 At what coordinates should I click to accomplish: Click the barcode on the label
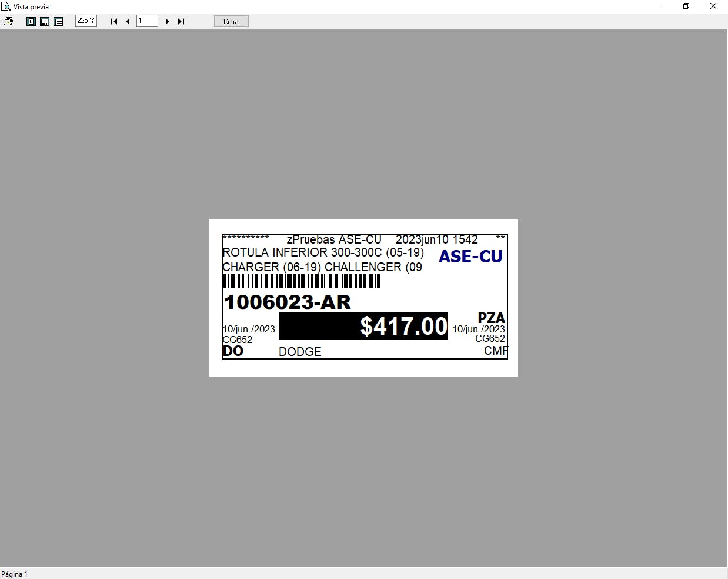click(x=302, y=281)
